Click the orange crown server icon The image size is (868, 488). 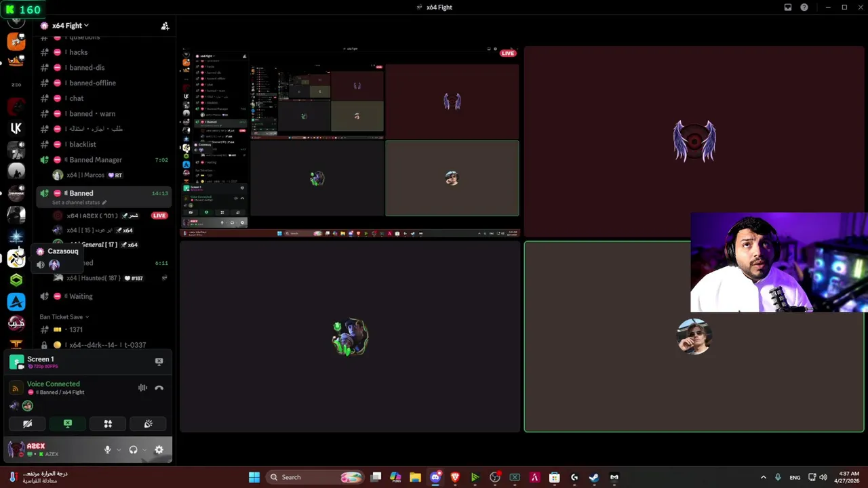pos(16,62)
